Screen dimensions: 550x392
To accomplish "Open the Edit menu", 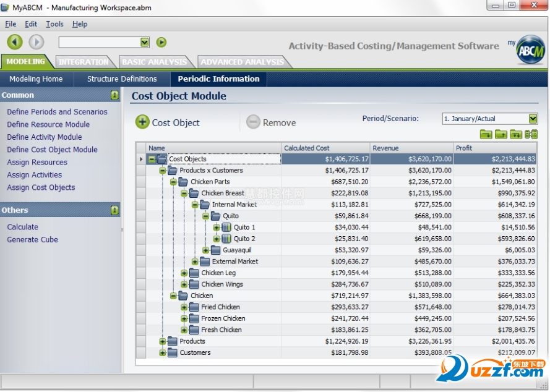I will coord(31,24).
